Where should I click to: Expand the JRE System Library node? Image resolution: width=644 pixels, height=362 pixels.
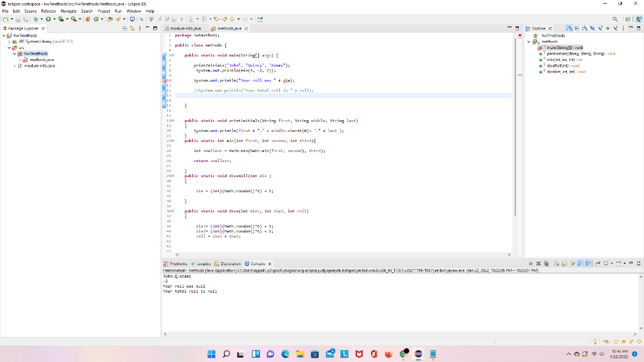[9, 42]
